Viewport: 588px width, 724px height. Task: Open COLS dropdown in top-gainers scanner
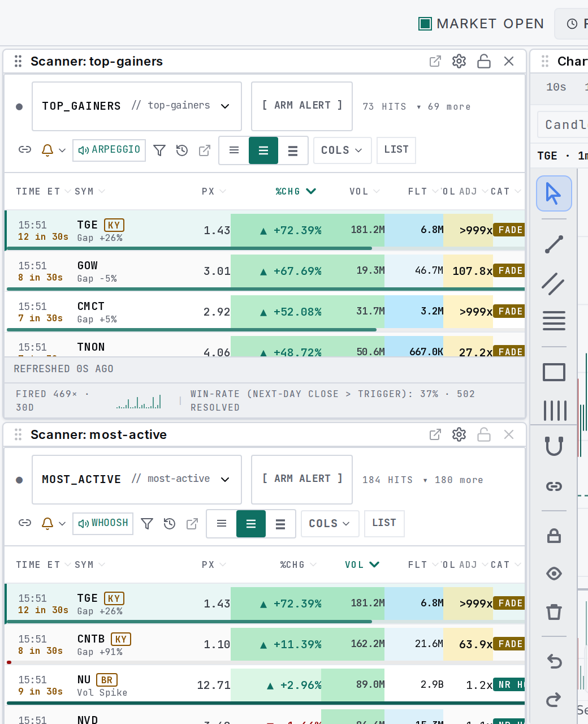pos(343,150)
